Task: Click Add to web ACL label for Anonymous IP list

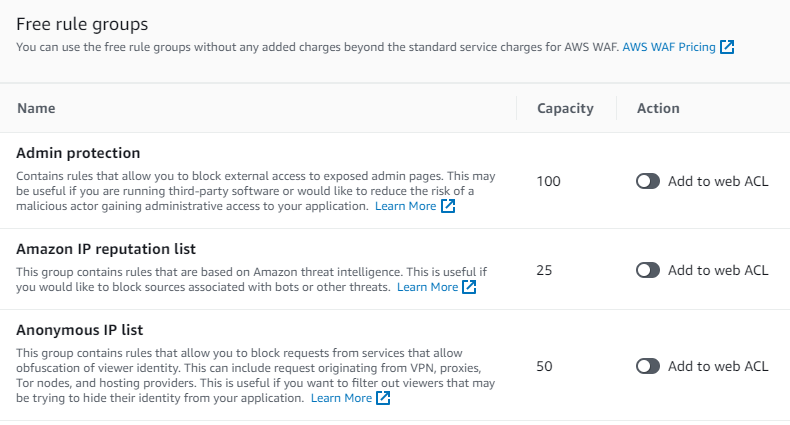Action: click(x=718, y=366)
